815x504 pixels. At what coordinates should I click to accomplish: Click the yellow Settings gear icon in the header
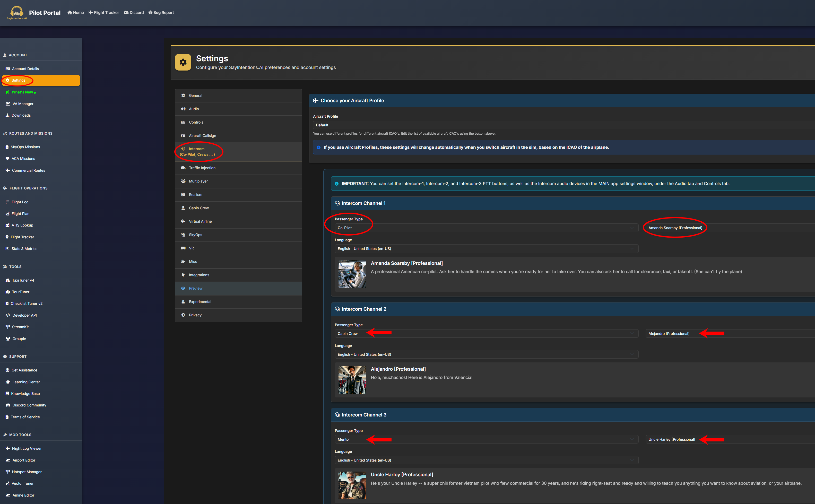click(x=183, y=62)
